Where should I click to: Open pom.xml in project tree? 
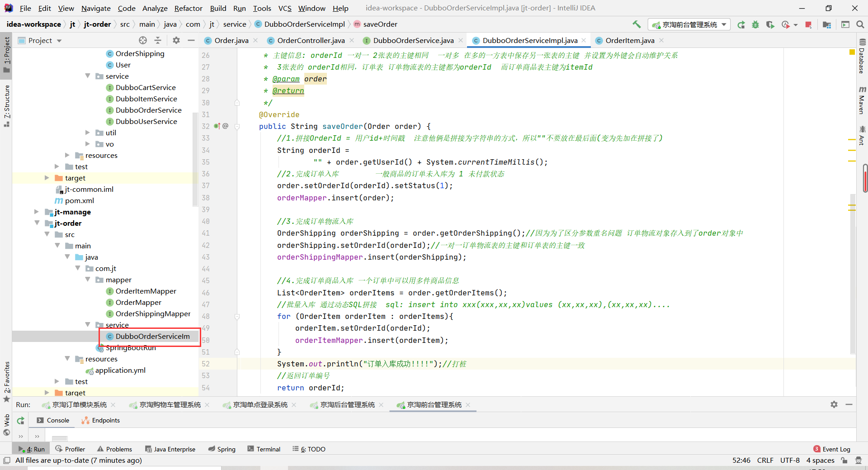point(79,200)
